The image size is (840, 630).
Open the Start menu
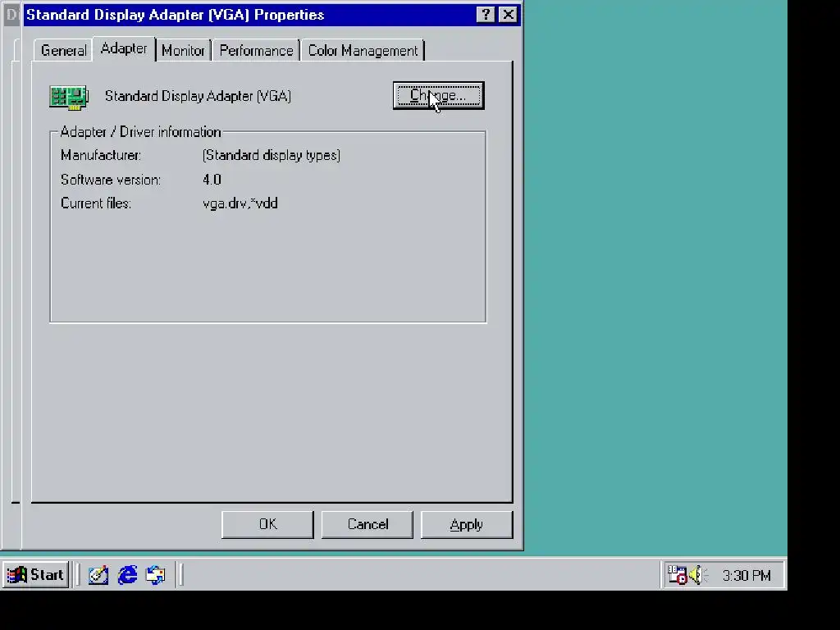[x=35, y=575]
